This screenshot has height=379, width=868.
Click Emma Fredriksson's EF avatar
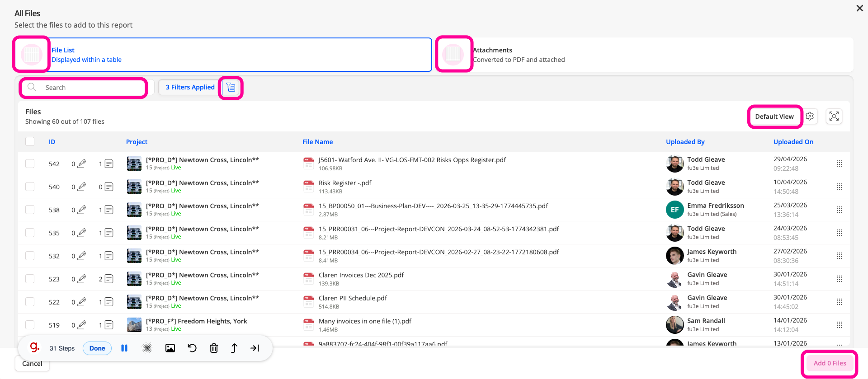point(675,210)
